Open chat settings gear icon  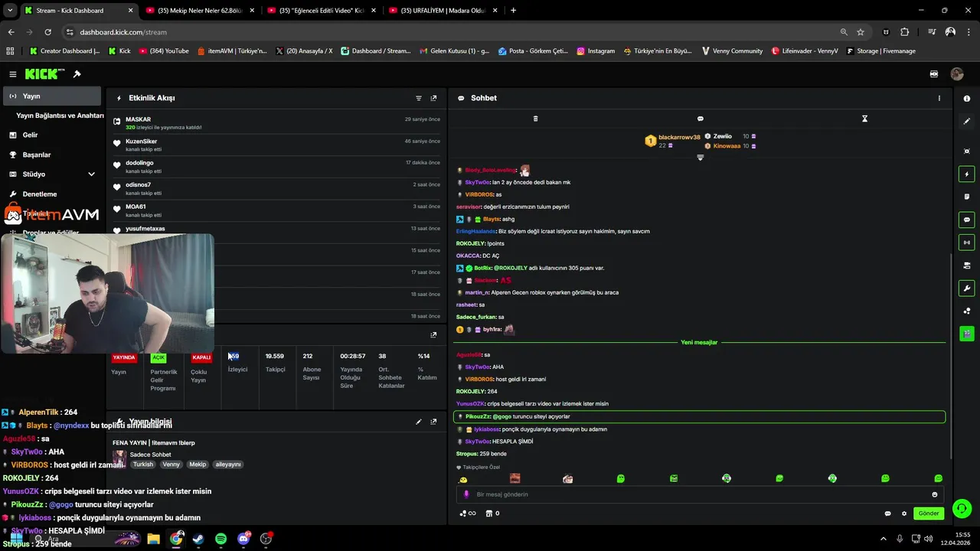point(904,514)
